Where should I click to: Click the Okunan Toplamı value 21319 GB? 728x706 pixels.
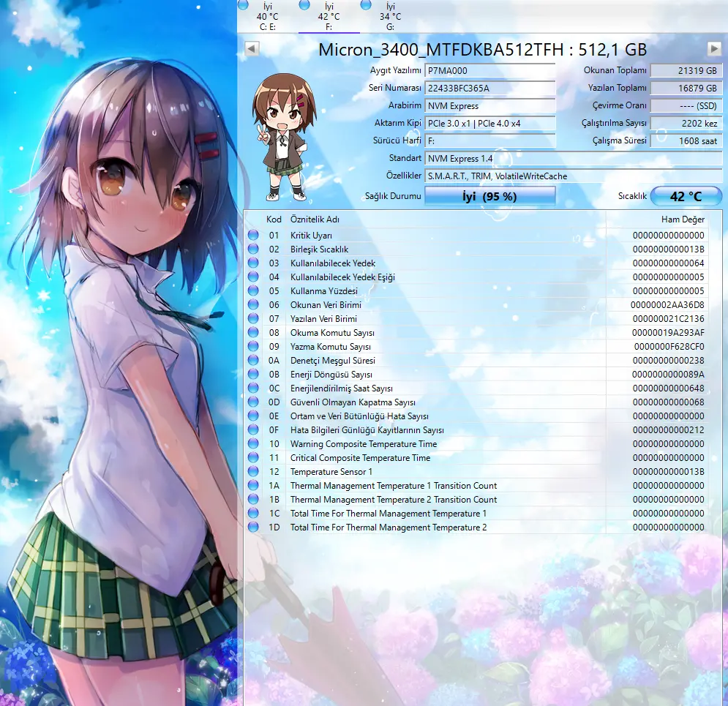686,70
